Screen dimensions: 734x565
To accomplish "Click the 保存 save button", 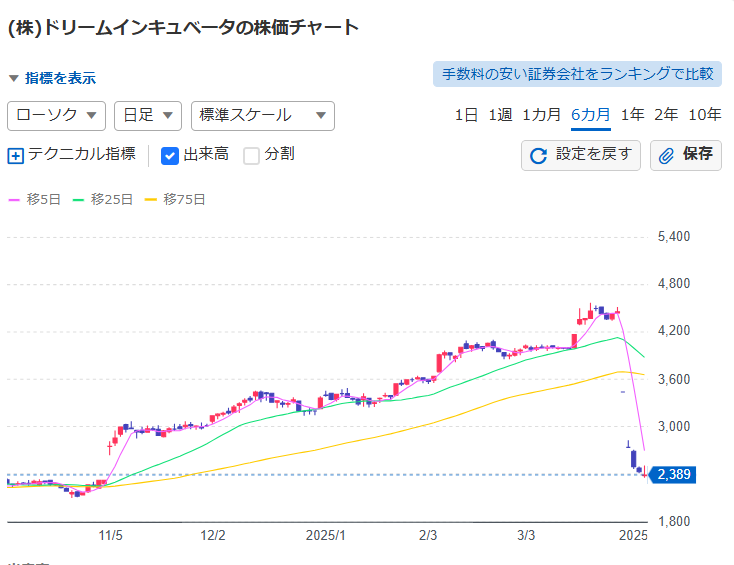I will [686, 155].
